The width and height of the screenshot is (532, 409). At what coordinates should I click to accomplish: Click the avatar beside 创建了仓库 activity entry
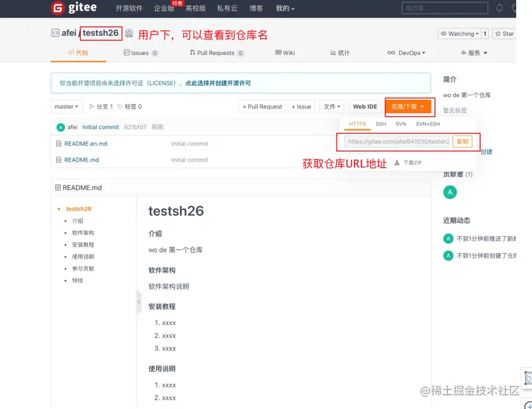[448, 256]
